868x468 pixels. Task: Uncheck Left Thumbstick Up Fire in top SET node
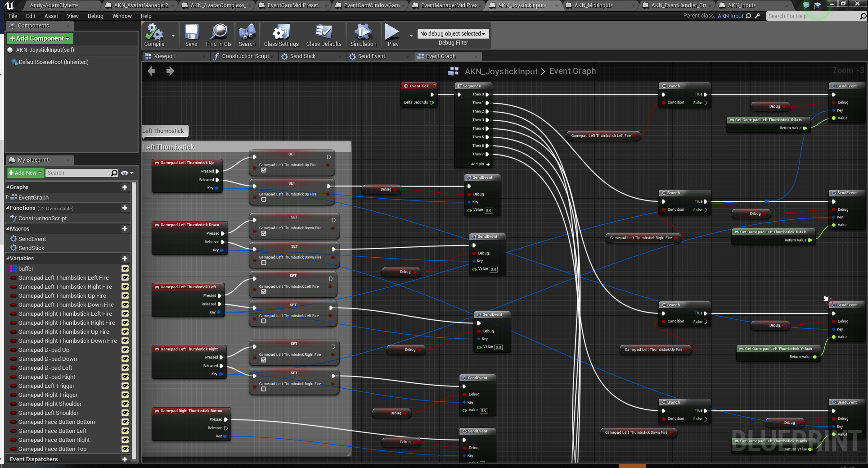click(x=264, y=170)
